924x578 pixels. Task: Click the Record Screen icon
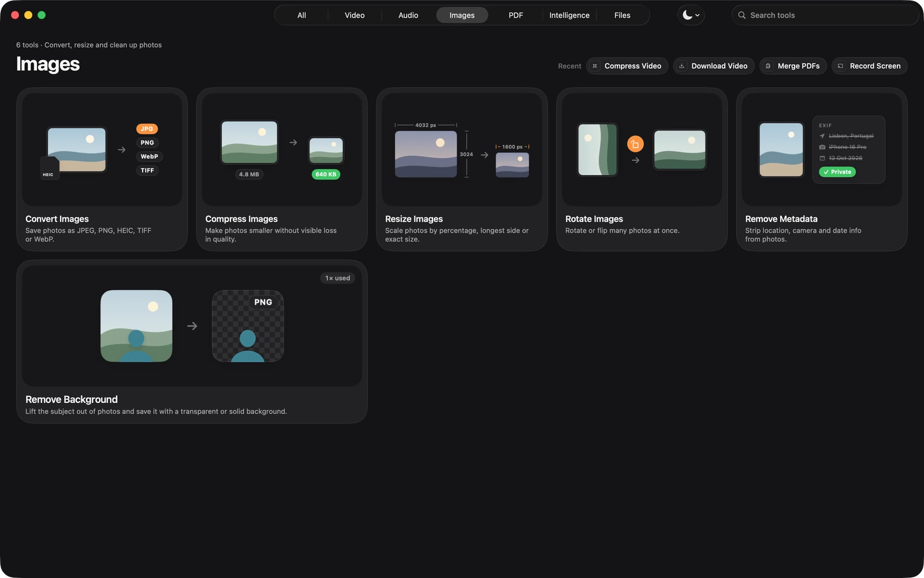coord(840,66)
